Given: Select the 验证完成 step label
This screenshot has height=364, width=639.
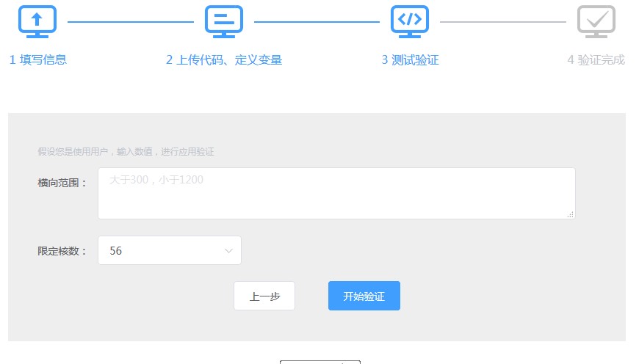Looking at the screenshot, I should 596,60.
